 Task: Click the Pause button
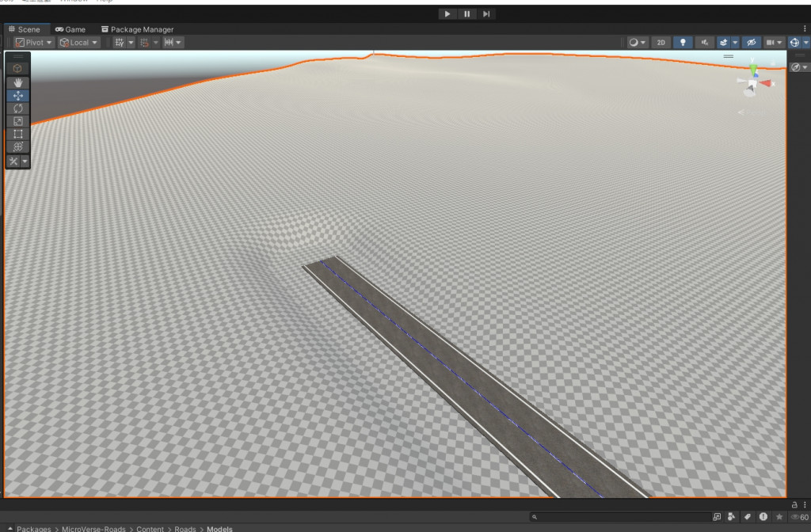pyautogui.click(x=467, y=14)
